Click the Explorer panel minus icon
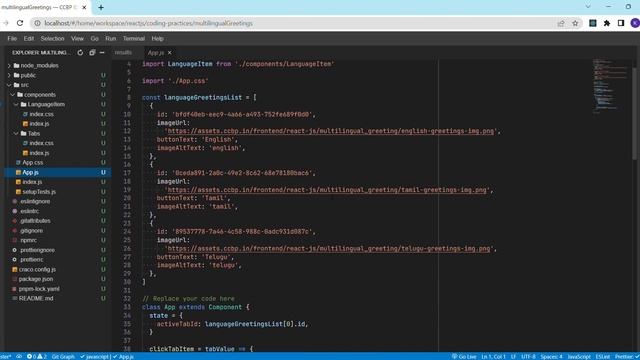This screenshot has width=640, height=360. click(x=102, y=53)
